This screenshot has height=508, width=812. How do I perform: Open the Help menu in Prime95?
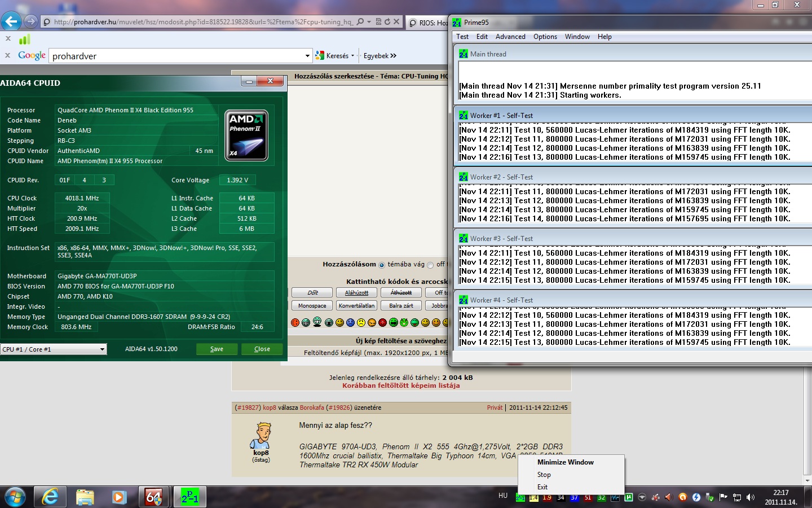click(x=604, y=37)
